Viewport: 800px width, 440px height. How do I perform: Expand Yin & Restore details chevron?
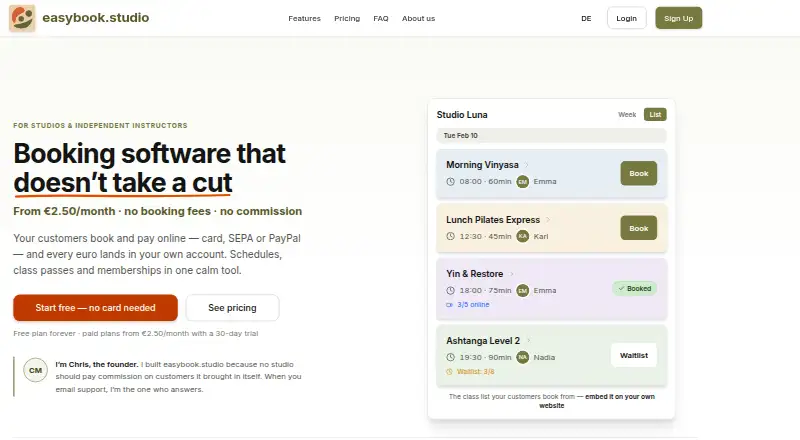tap(511, 274)
